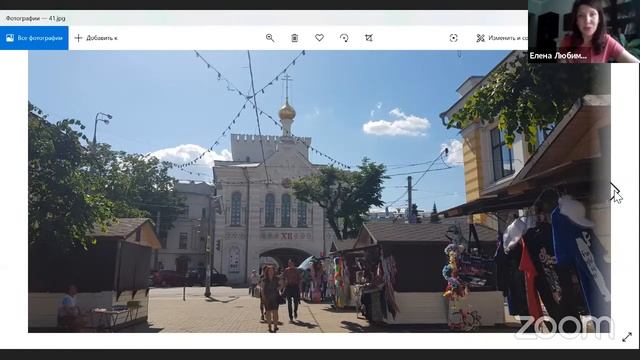The image size is (640, 360).
Task: Select the Zoom participant video thumbnail of Елена
Action: coord(584,31)
